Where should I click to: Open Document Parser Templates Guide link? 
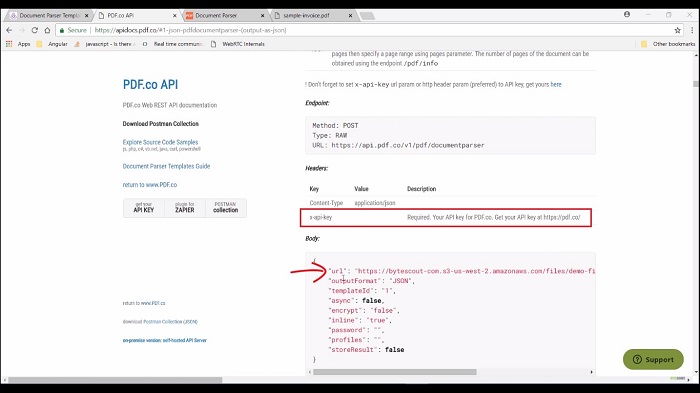coord(166,166)
